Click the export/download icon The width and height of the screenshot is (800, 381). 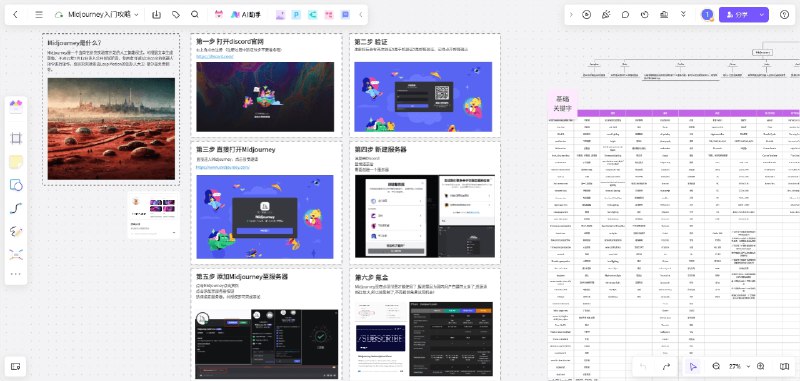157,15
